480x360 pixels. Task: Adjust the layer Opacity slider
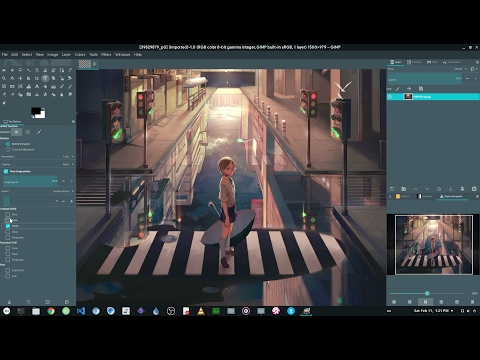[x=425, y=79]
